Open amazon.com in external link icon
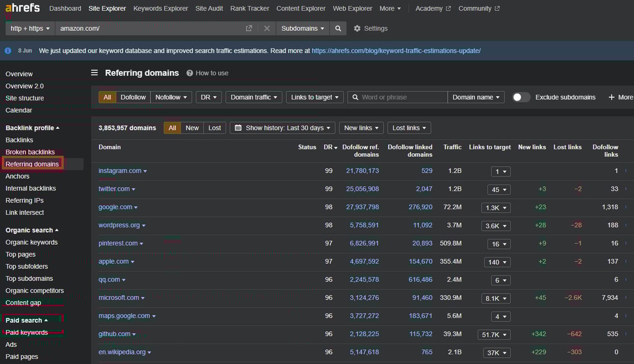The height and width of the screenshot is (364, 634). 249,28
